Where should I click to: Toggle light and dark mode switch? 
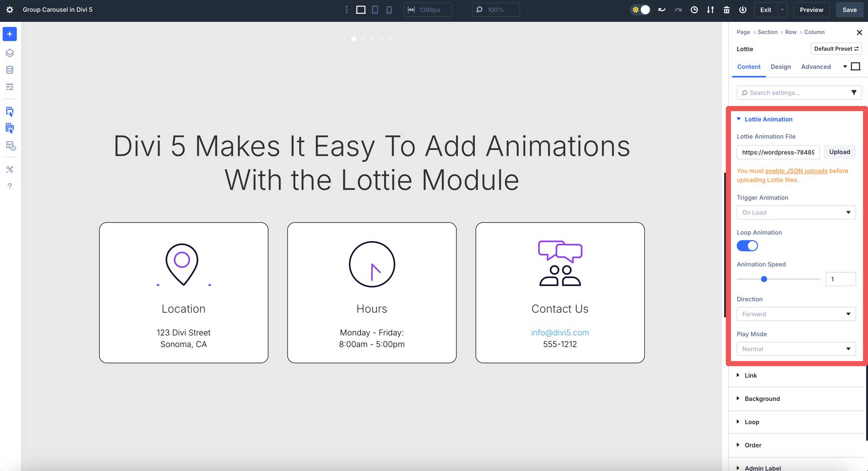coord(640,9)
